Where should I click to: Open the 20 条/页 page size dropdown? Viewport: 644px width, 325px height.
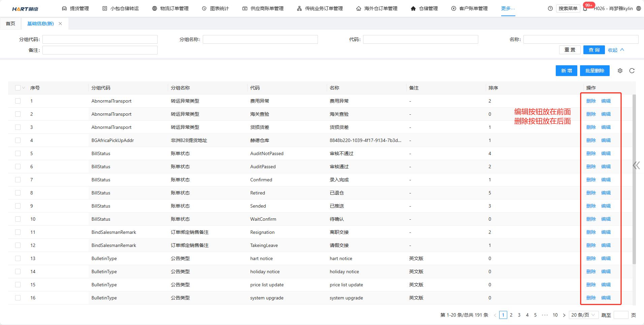[583, 315]
